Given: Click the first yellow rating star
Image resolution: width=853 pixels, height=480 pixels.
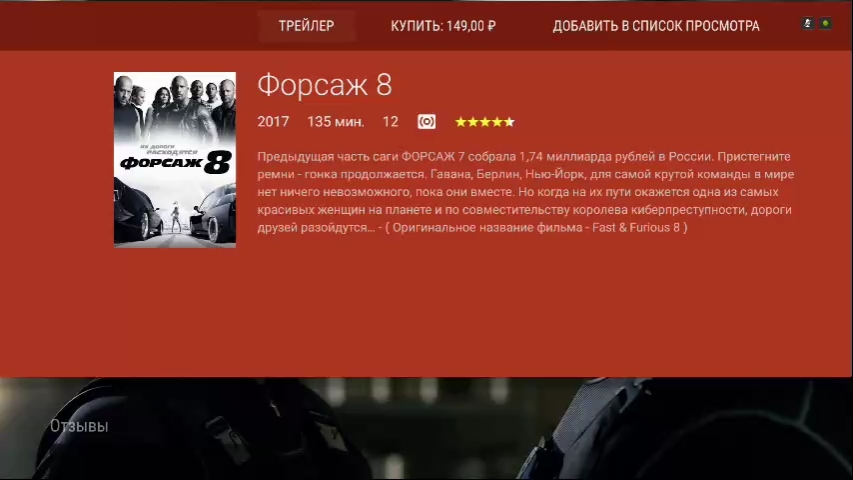Looking at the screenshot, I should pos(461,122).
